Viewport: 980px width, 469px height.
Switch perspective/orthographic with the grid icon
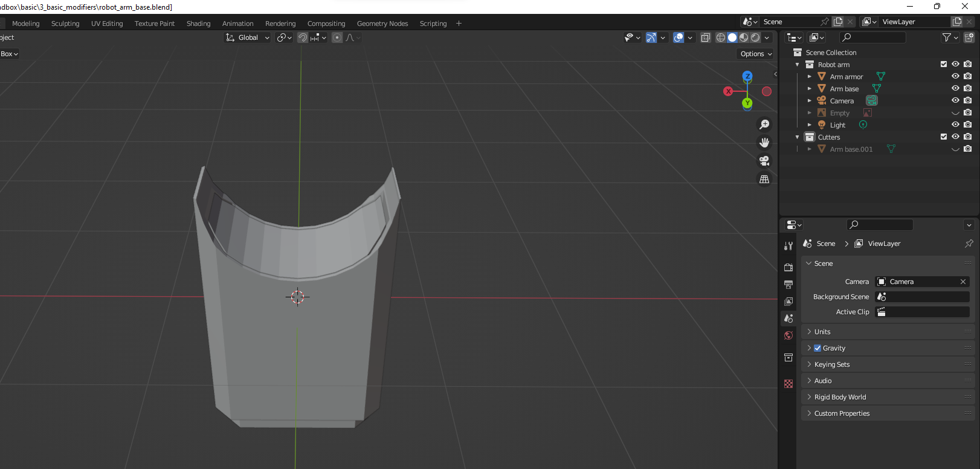pyautogui.click(x=764, y=180)
